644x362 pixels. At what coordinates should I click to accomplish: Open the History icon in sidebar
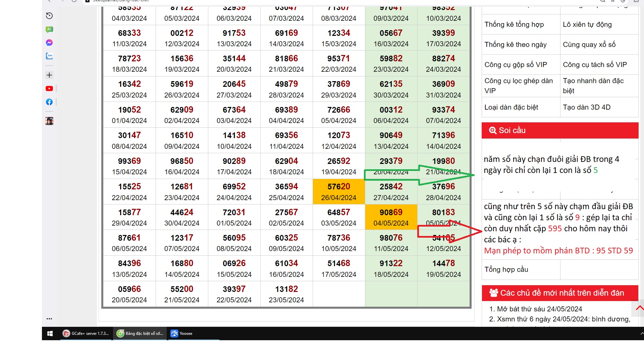coord(49,16)
